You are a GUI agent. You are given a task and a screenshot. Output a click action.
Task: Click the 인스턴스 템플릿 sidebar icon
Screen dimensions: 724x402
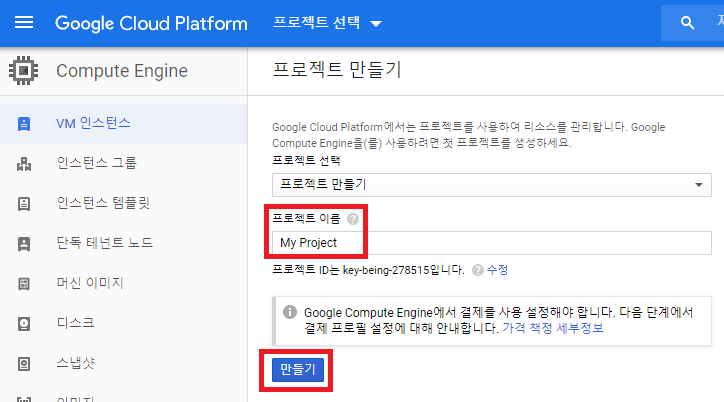click(x=24, y=204)
